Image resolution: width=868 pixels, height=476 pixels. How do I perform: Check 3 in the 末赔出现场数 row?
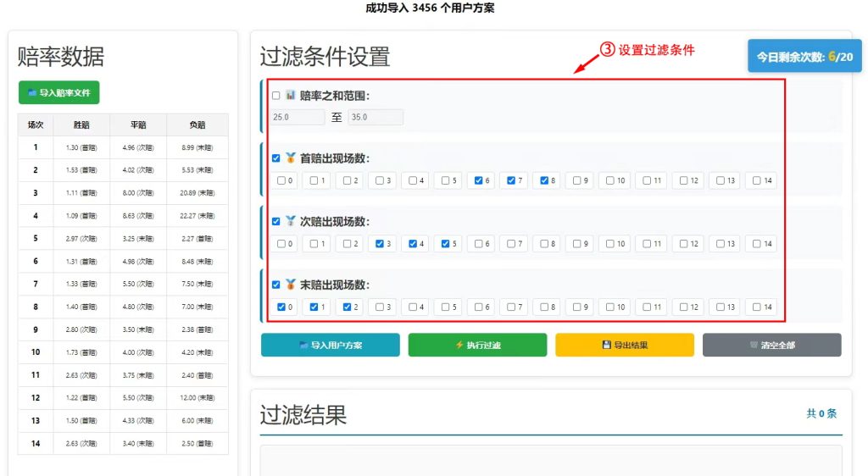click(x=380, y=307)
